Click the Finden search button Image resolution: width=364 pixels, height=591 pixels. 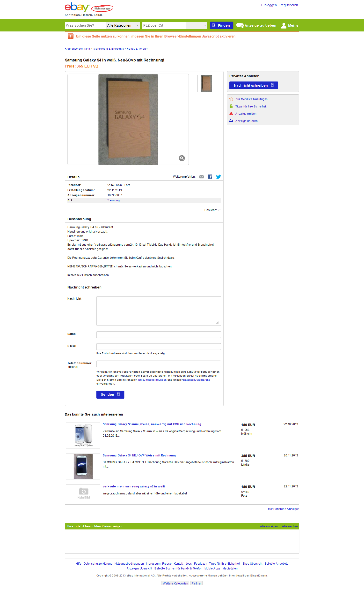click(x=221, y=25)
